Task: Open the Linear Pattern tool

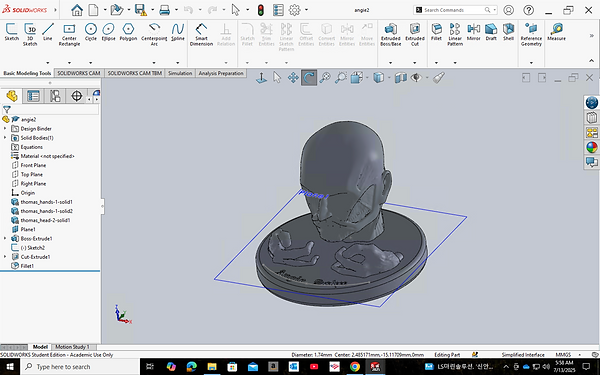Action: [455, 34]
